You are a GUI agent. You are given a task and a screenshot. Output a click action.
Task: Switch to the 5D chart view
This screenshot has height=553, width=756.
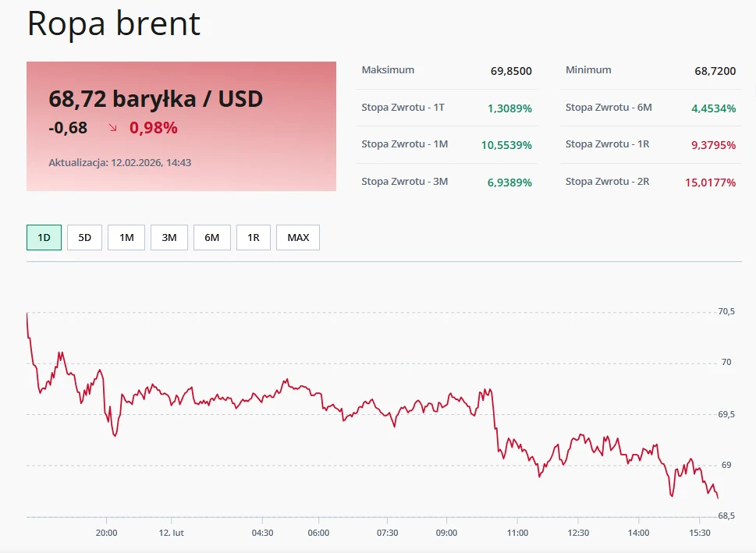pos(84,237)
